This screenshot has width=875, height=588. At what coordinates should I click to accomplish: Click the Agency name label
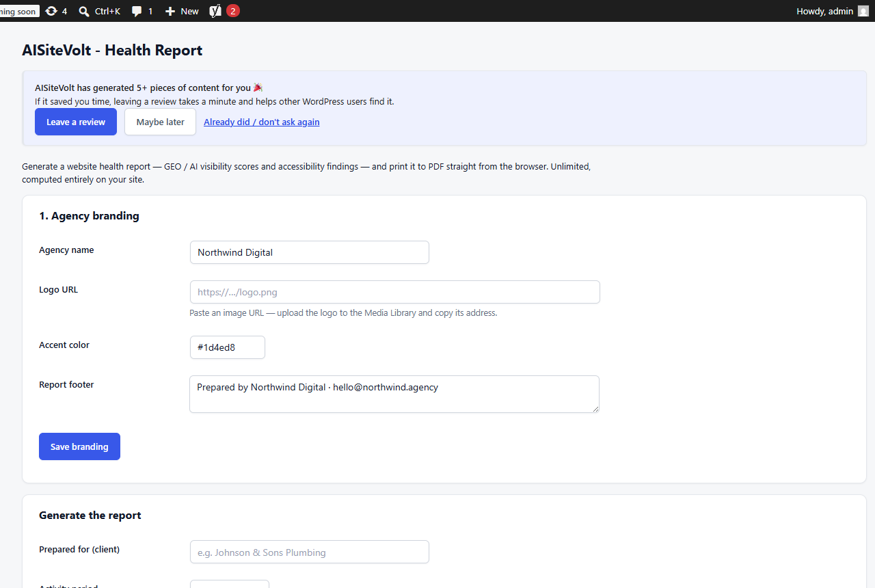click(66, 250)
